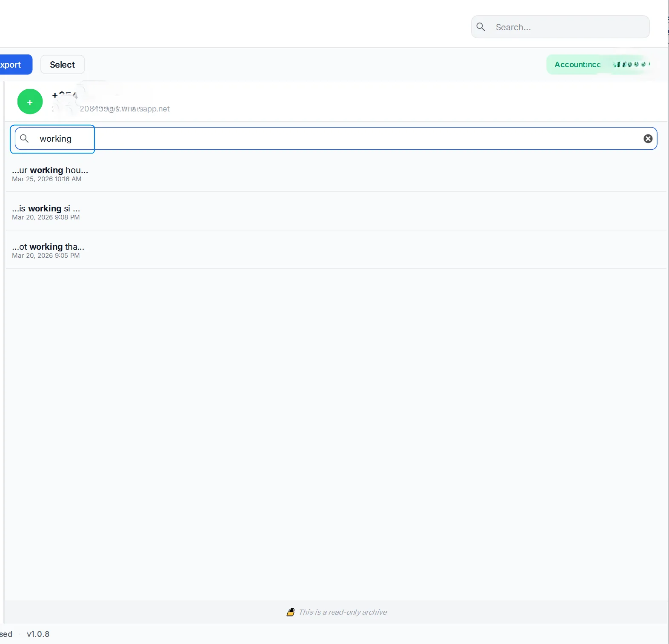Click the magnifier icon in top Search bar
This screenshot has height=644, width=669.
coord(481,27)
